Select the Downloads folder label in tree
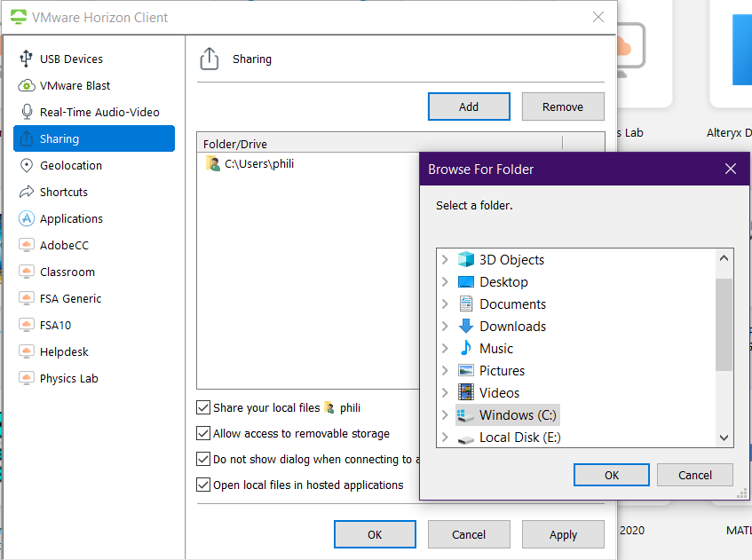The height and width of the screenshot is (560, 752). coord(512,326)
